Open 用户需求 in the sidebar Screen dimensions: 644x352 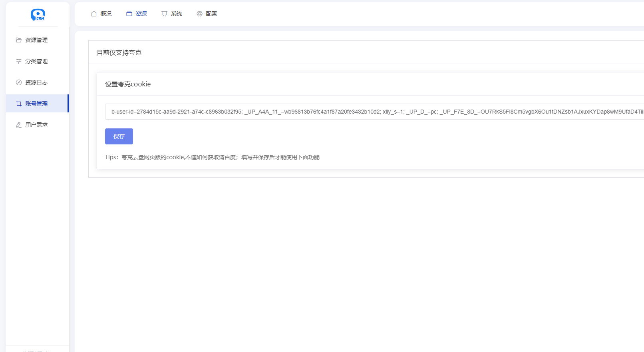tap(36, 125)
